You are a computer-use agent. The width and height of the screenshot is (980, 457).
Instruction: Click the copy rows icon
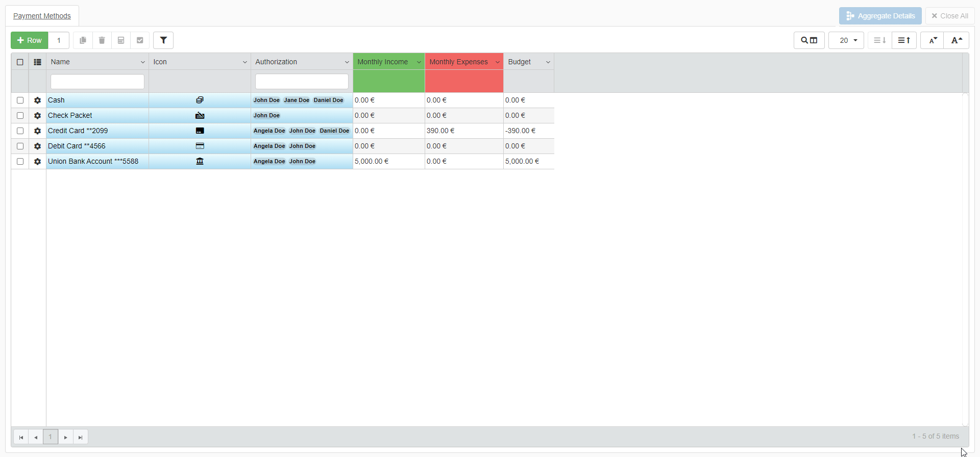83,40
